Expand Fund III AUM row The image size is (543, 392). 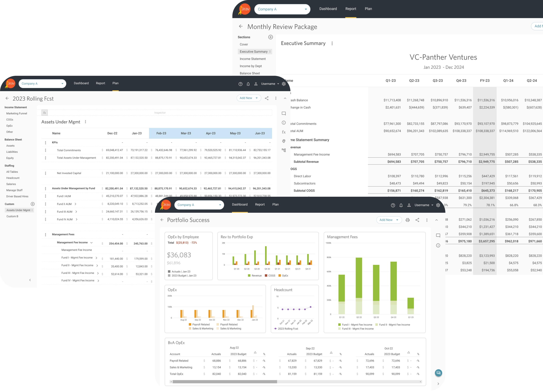76,212
